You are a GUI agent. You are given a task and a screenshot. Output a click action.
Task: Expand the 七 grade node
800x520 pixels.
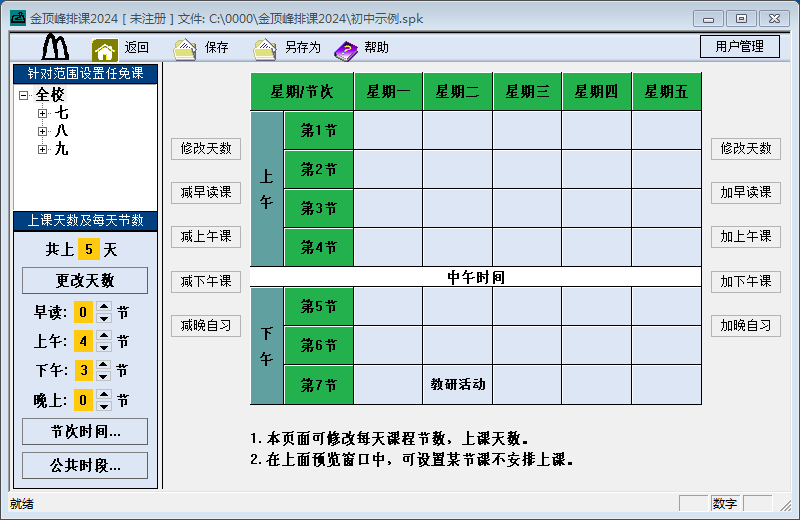click(42, 113)
